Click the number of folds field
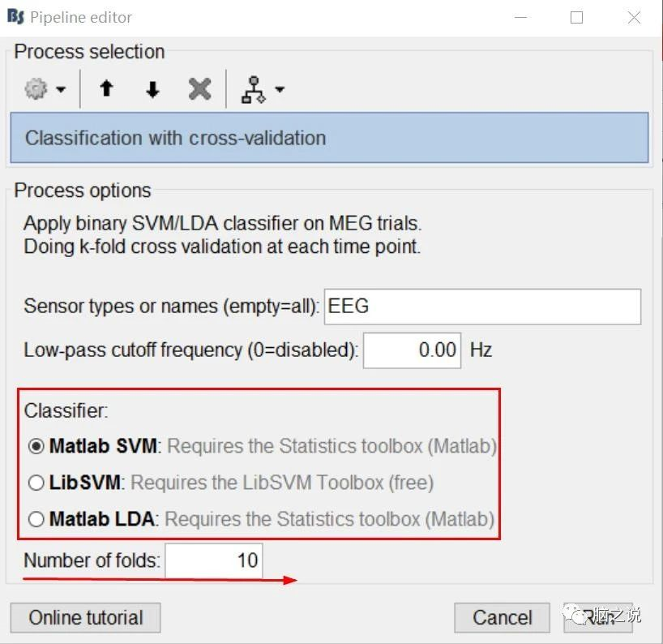 tap(214, 560)
